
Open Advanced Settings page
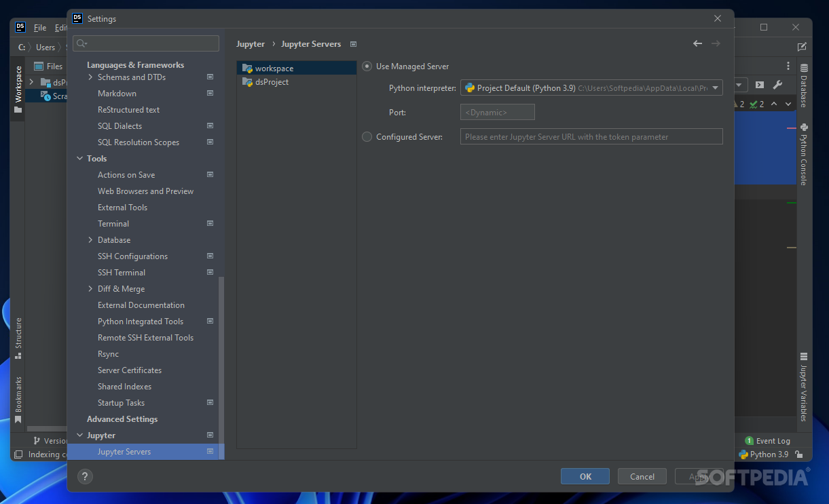pos(122,419)
